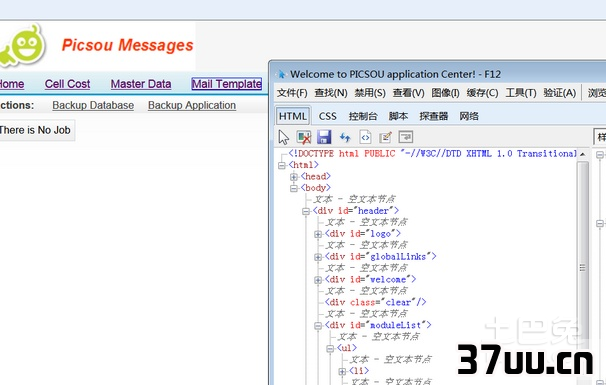Screen dimensions: 606x385
Task: Collapse the div id="moduleList" node
Action: (318, 326)
